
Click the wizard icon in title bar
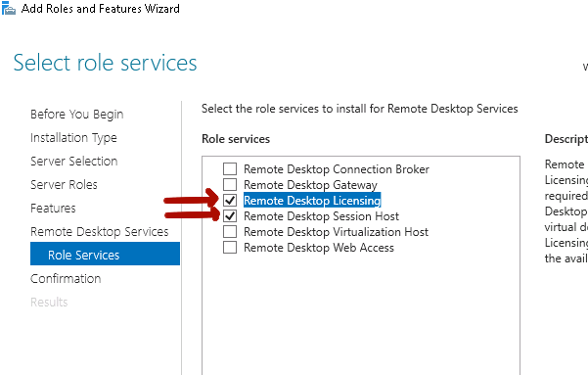[9, 8]
